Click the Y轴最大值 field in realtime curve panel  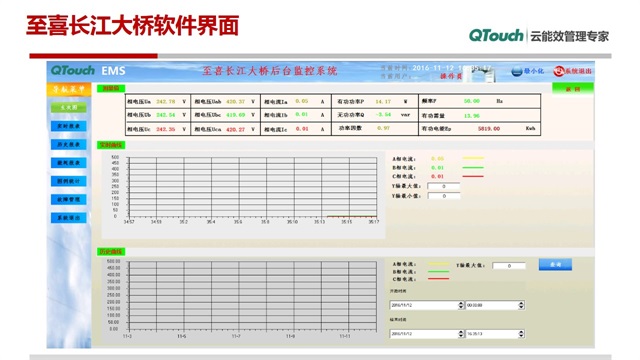pyautogui.click(x=444, y=186)
